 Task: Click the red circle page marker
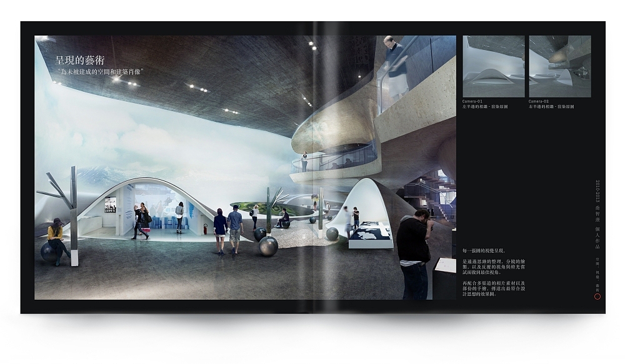pos(597,297)
